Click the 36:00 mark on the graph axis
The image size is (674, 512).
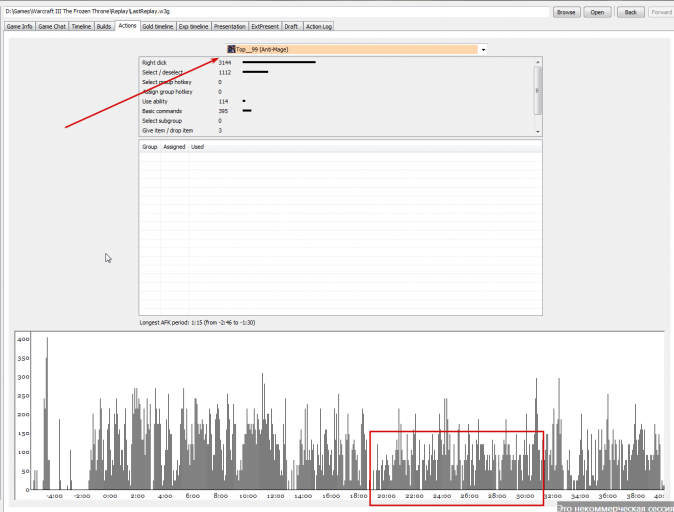click(607, 496)
